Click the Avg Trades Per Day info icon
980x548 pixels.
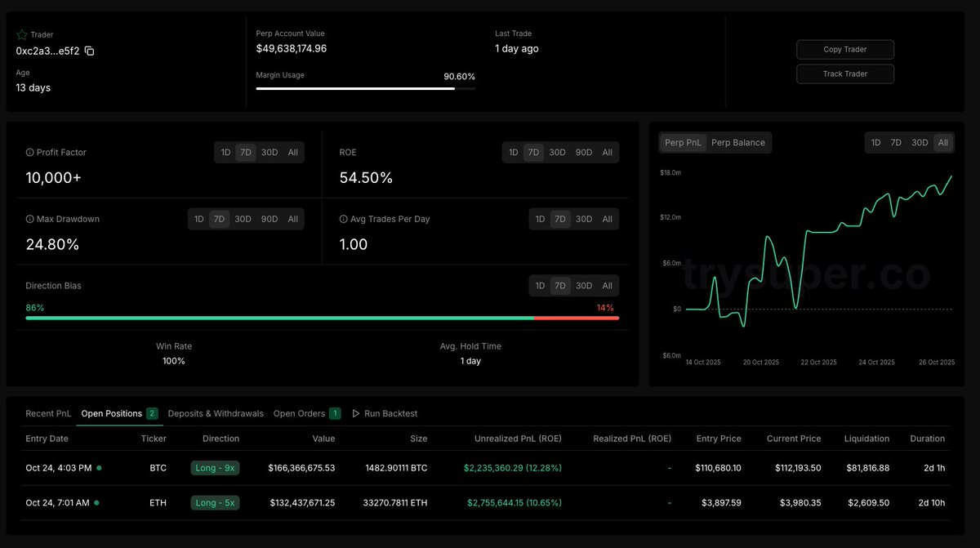point(344,219)
